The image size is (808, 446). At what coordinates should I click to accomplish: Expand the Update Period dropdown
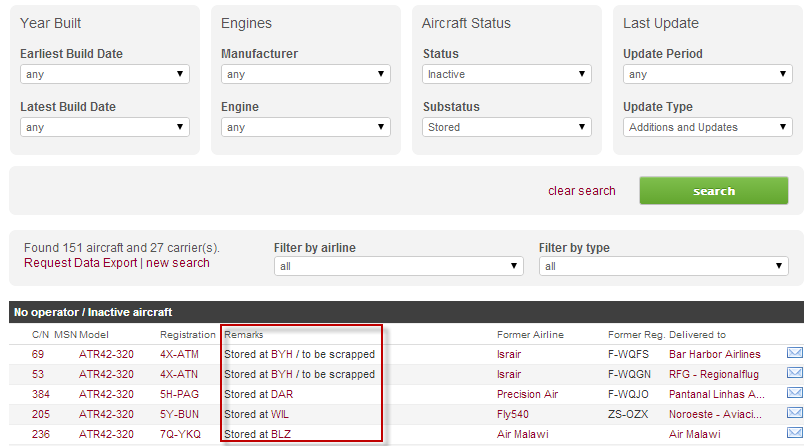(708, 74)
